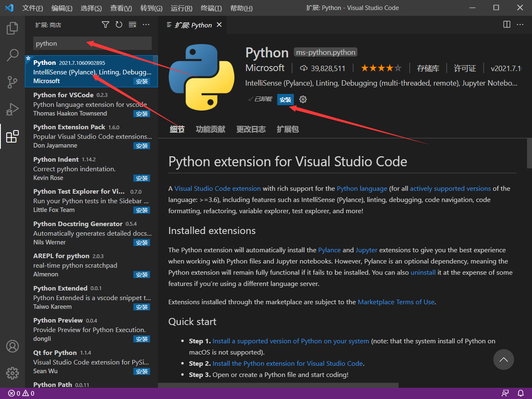Image resolution: width=532 pixels, height=399 pixels.
Task: Install the Python Indent extension
Action: point(142,178)
